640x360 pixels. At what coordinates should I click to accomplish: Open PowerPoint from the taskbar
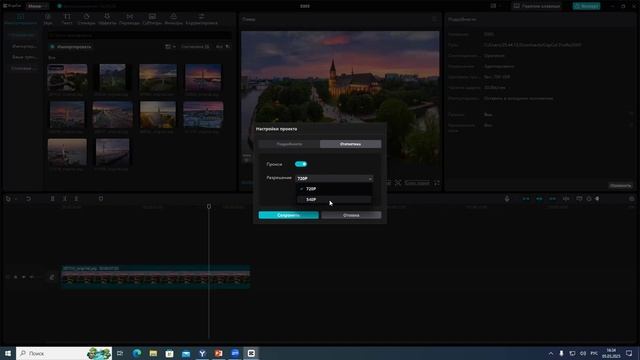pos(218,353)
